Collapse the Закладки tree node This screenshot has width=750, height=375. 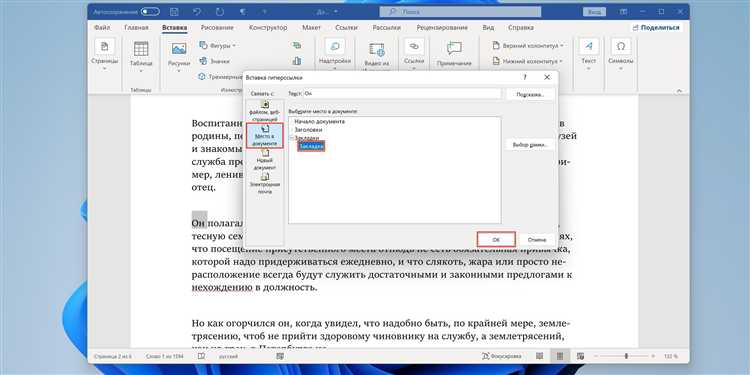point(291,138)
